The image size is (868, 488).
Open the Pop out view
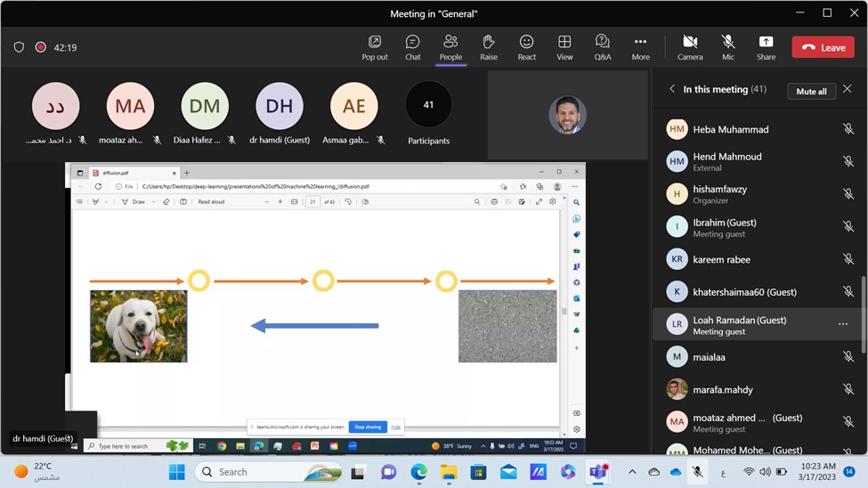[375, 47]
